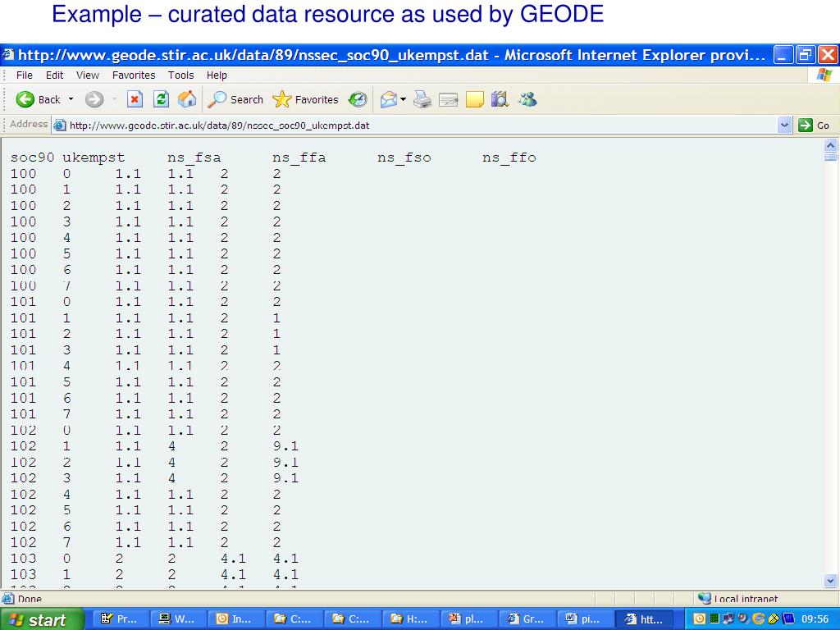Open the View menu

click(87, 75)
